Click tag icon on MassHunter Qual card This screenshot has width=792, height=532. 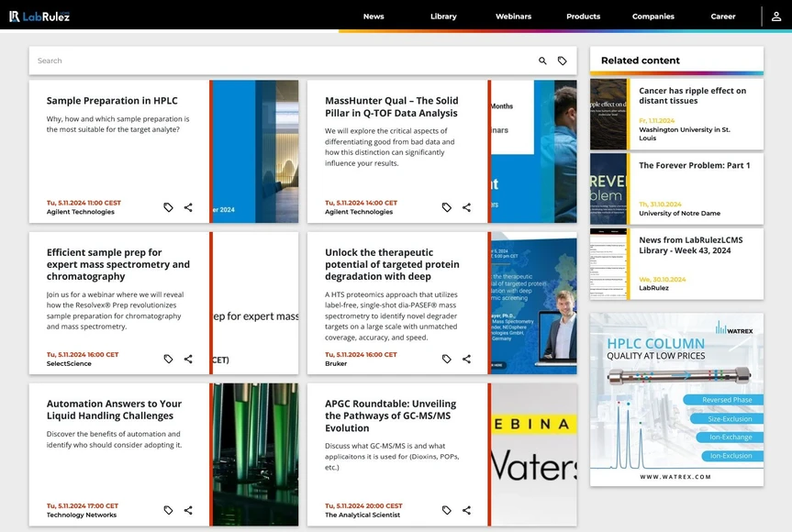[x=447, y=207]
